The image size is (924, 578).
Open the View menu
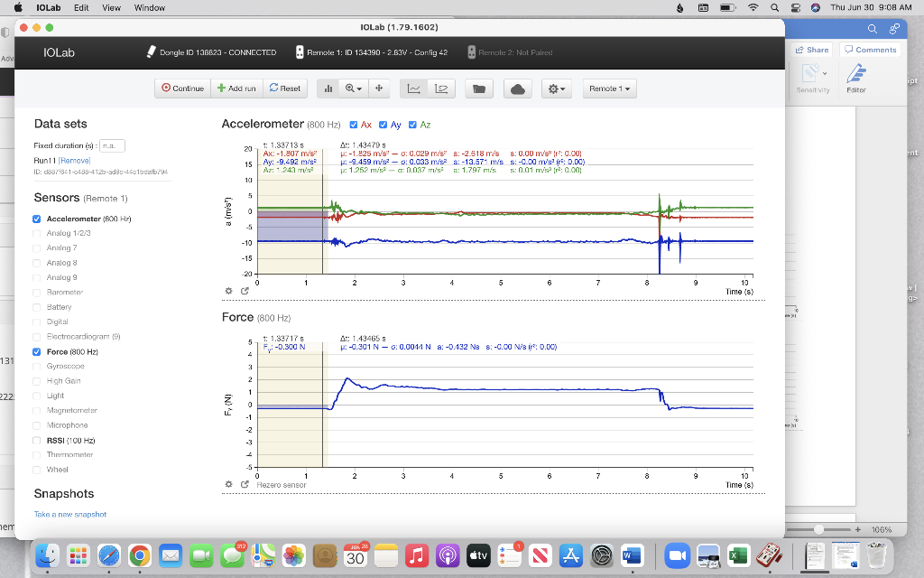pyautogui.click(x=111, y=7)
